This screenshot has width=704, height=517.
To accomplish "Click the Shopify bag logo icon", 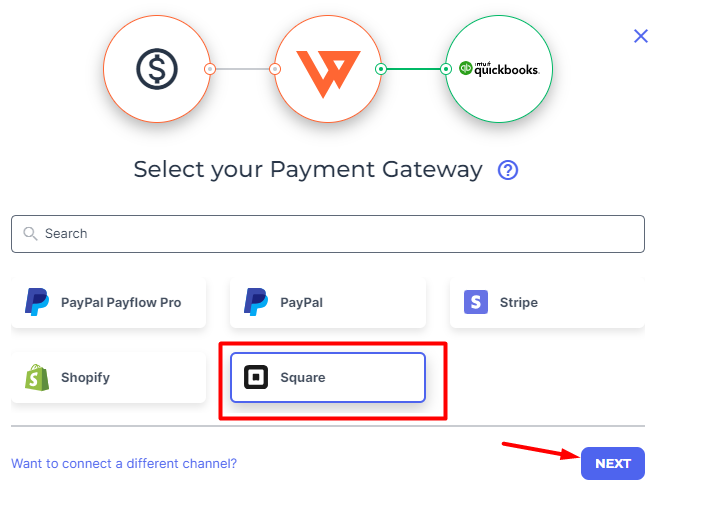I will tap(37, 377).
